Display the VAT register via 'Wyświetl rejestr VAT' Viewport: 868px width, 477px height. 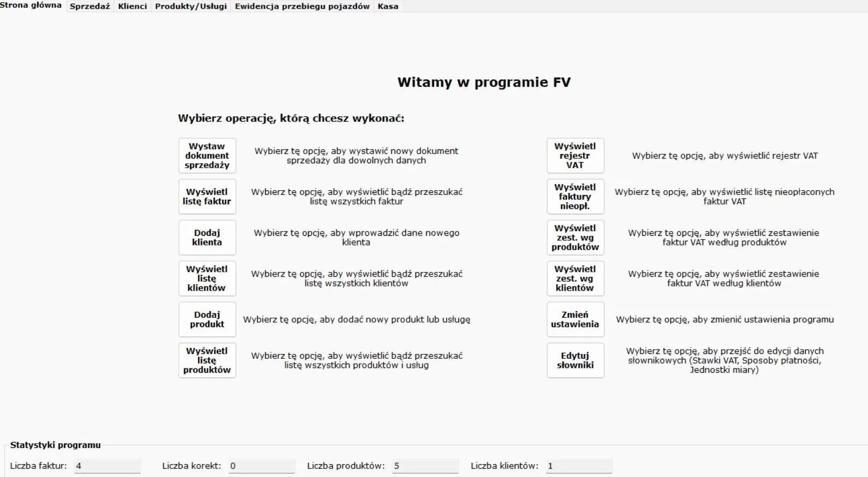[575, 156]
